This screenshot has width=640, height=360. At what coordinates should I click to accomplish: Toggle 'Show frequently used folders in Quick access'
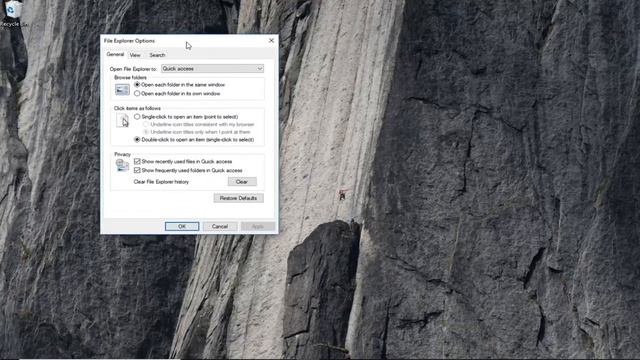(188, 170)
